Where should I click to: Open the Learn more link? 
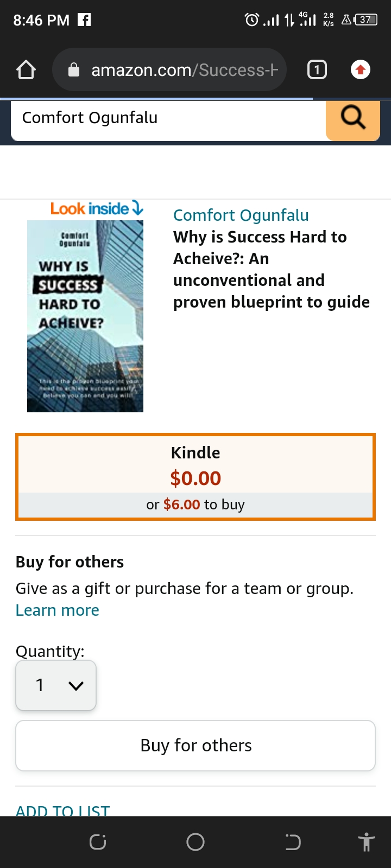click(58, 610)
